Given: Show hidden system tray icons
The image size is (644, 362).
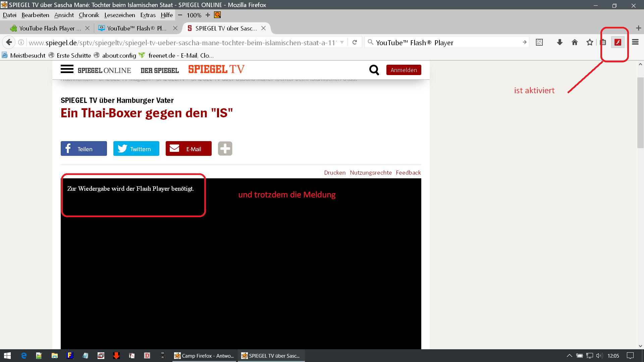Looking at the screenshot, I should [569, 356].
